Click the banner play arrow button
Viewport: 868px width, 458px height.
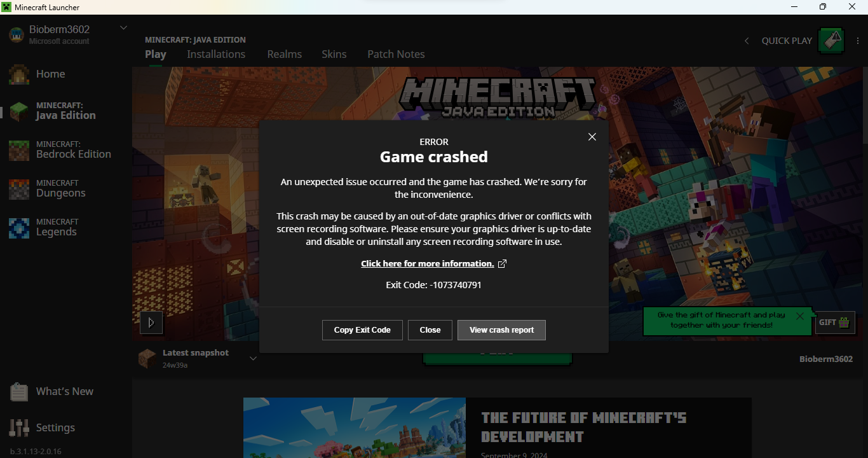[x=151, y=323]
